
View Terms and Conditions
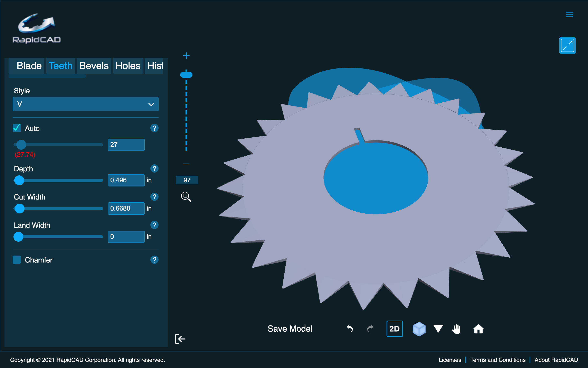point(497,360)
